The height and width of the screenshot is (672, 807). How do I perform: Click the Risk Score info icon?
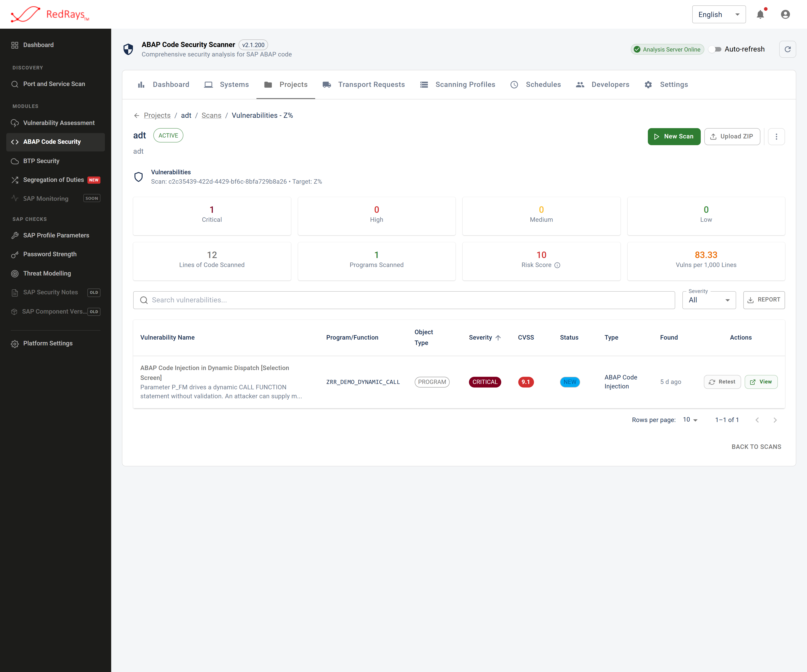point(557,265)
